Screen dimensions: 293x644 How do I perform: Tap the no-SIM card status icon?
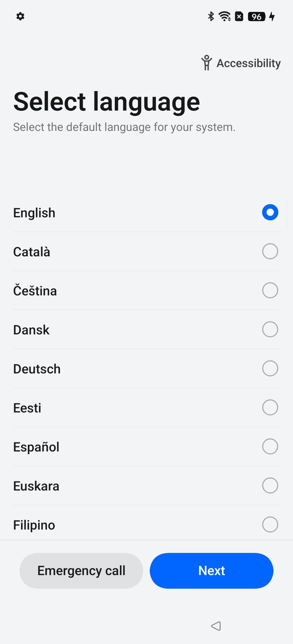[239, 17]
